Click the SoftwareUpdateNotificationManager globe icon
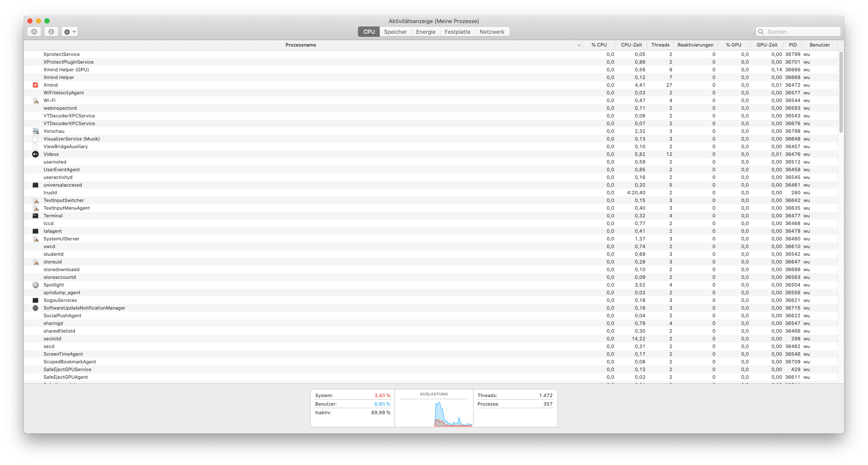Image resolution: width=868 pixels, height=465 pixels. click(x=36, y=308)
